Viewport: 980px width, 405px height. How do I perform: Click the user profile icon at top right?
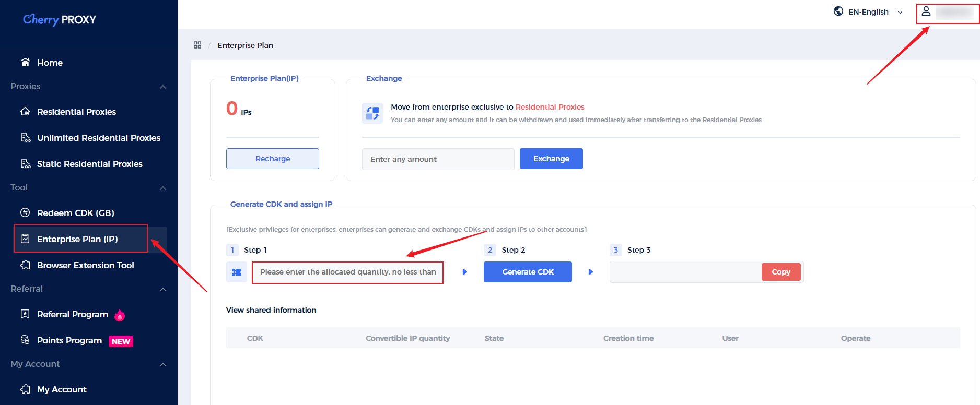tap(926, 11)
